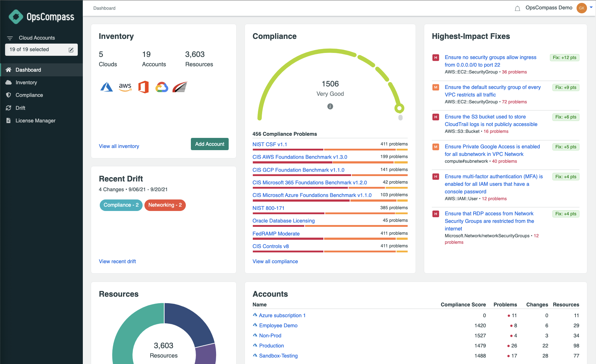The width and height of the screenshot is (596, 364).
Task: Click the Oracle licensing logo in Inventory
Action: (x=180, y=87)
